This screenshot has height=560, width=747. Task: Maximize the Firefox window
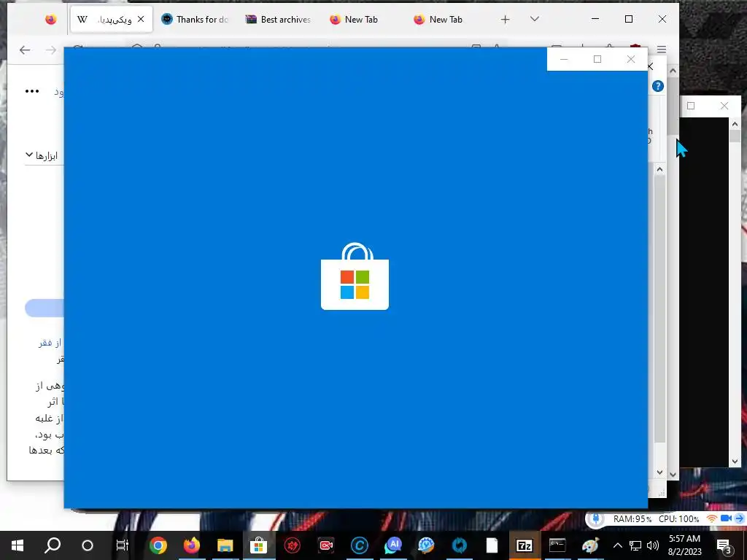[x=629, y=19]
